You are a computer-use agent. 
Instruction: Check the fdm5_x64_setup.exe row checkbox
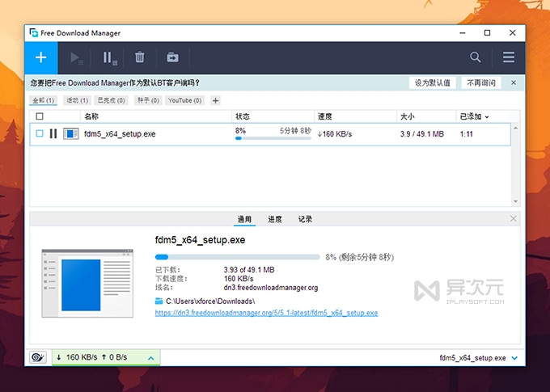tap(40, 133)
